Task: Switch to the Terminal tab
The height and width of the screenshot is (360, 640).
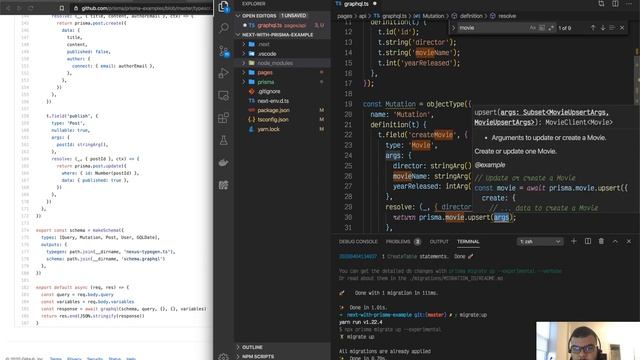Action: pyautogui.click(x=468, y=242)
